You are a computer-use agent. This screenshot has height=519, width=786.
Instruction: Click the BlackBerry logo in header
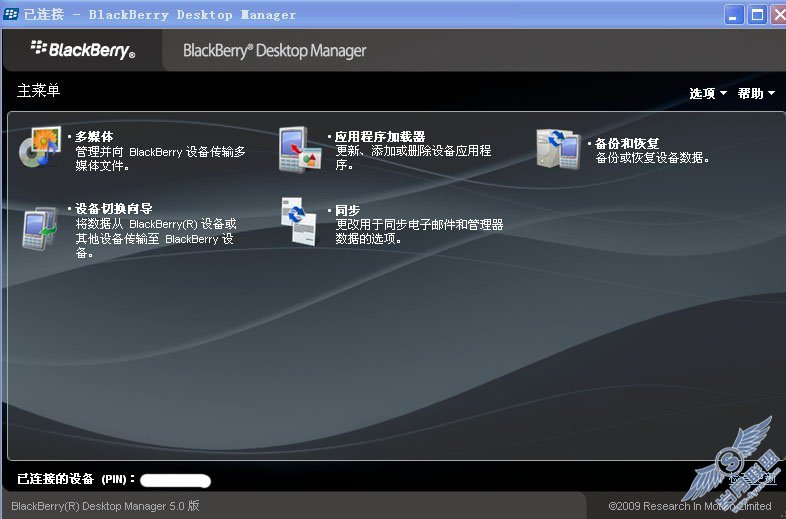click(x=83, y=50)
